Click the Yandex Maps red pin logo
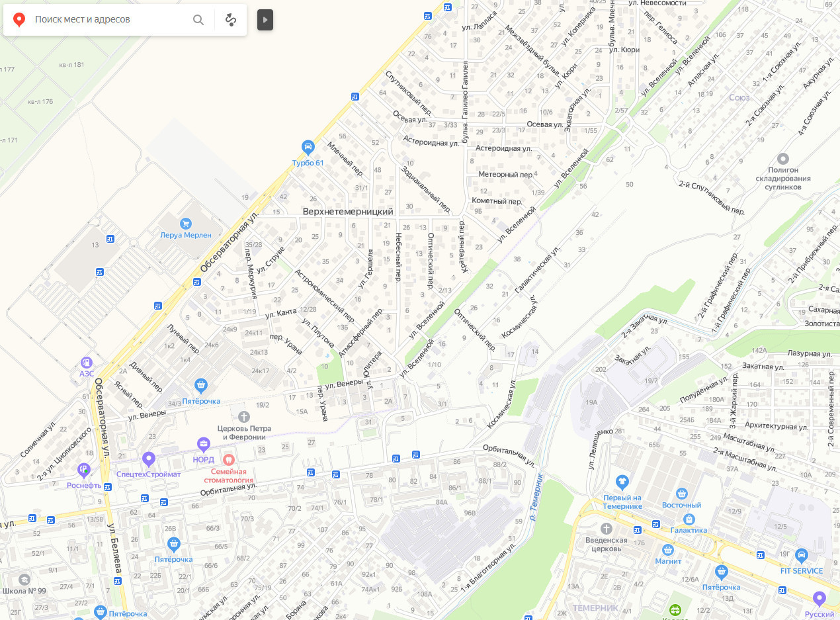Viewport: 840px width, 620px height. [19, 20]
